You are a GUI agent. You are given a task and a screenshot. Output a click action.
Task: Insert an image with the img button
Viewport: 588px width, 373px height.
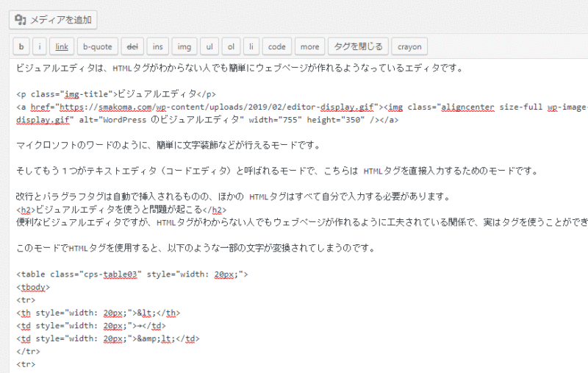pyautogui.click(x=184, y=46)
